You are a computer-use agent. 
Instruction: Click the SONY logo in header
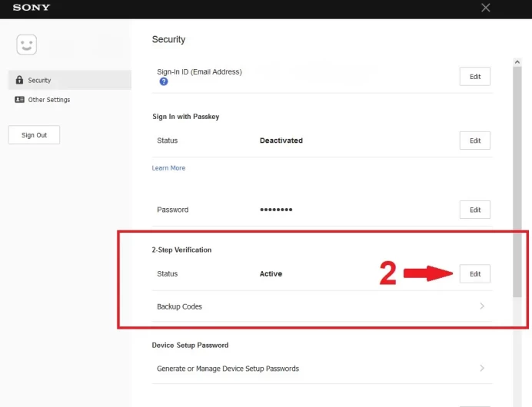32,8
